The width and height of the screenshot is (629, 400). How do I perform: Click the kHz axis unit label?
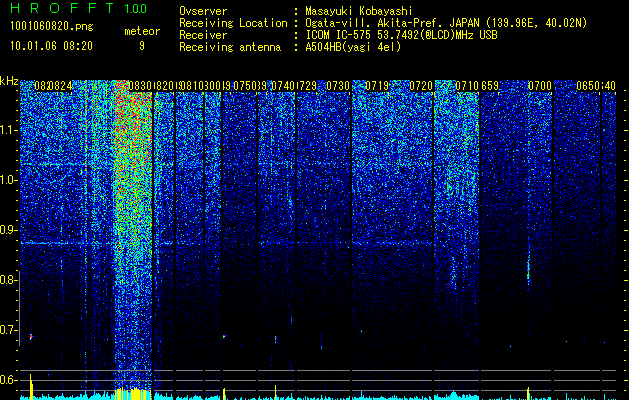click(9, 81)
